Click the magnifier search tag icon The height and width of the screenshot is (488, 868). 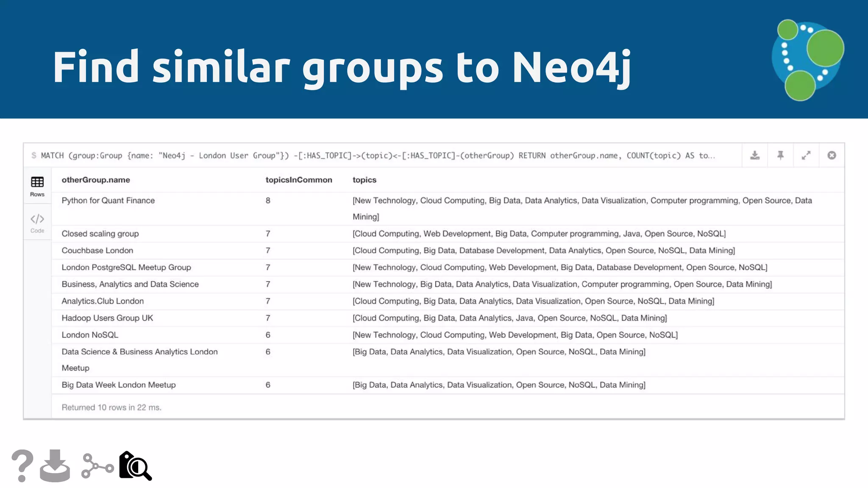pos(135,466)
